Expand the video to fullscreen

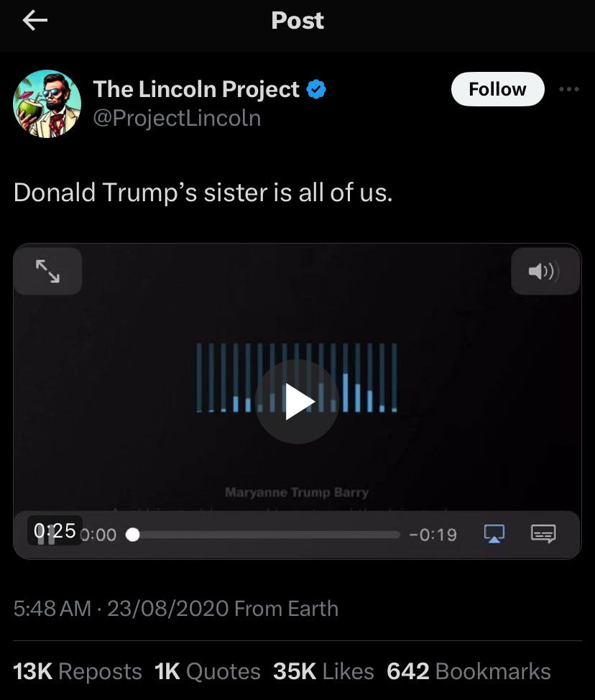point(48,271)
